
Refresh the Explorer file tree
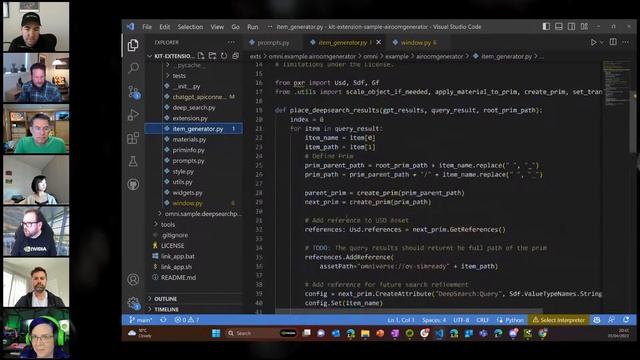tap(224, 56)
